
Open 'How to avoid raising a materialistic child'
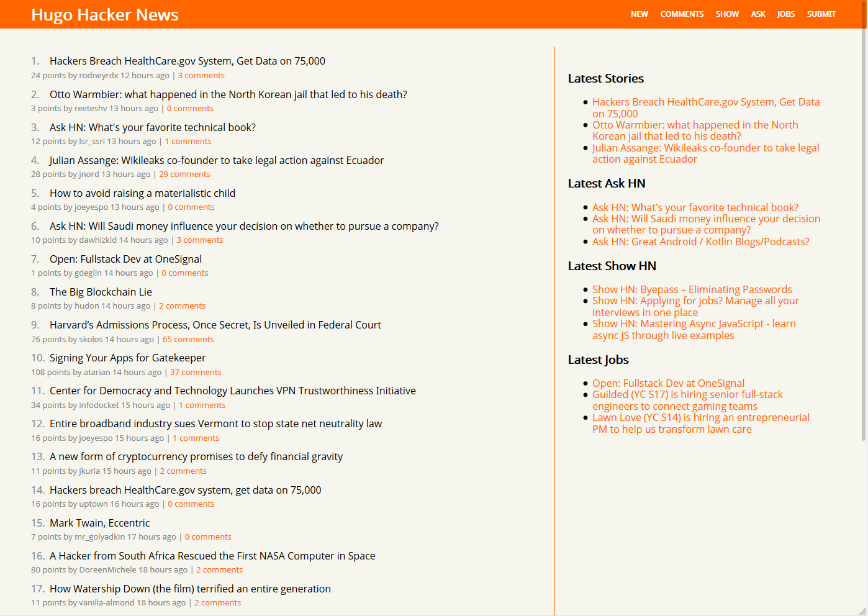[142, 193]
